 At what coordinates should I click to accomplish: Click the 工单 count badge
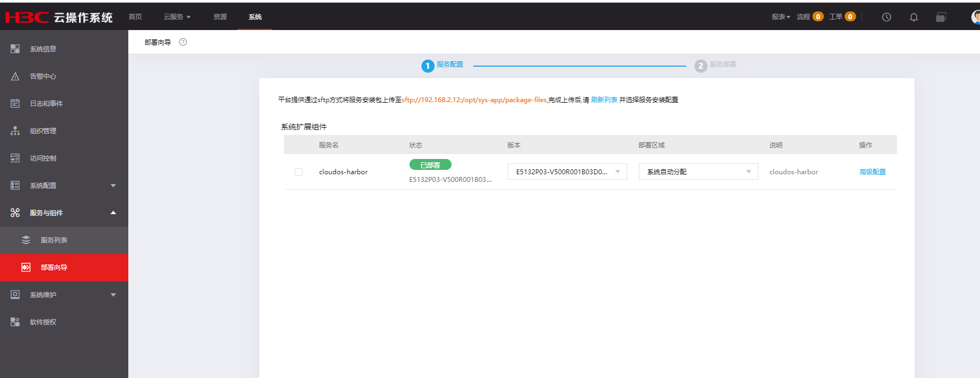coord(850,16)
